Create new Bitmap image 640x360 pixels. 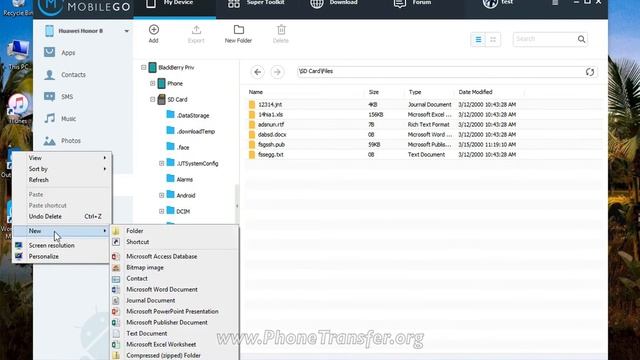pos(174,268)
